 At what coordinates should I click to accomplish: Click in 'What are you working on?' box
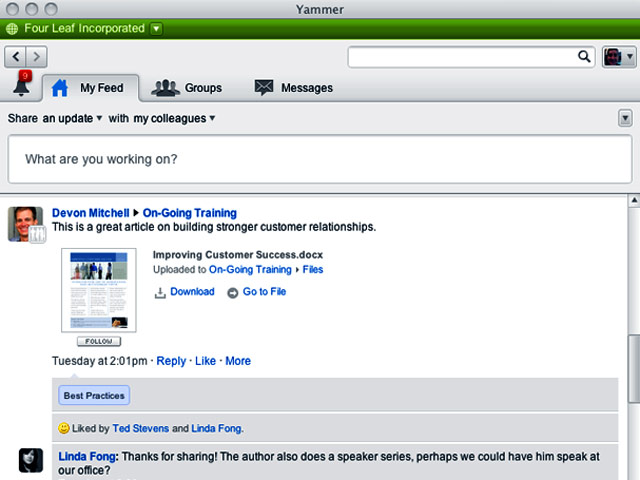[320, 159]
